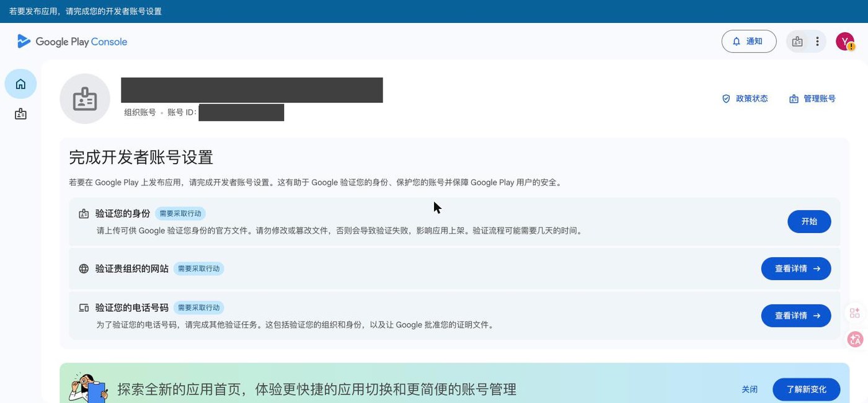868x403 pixels.
Task: Click 需要采取行动 badge next to 验证贵组织的网站
Action: click(198, 268)
